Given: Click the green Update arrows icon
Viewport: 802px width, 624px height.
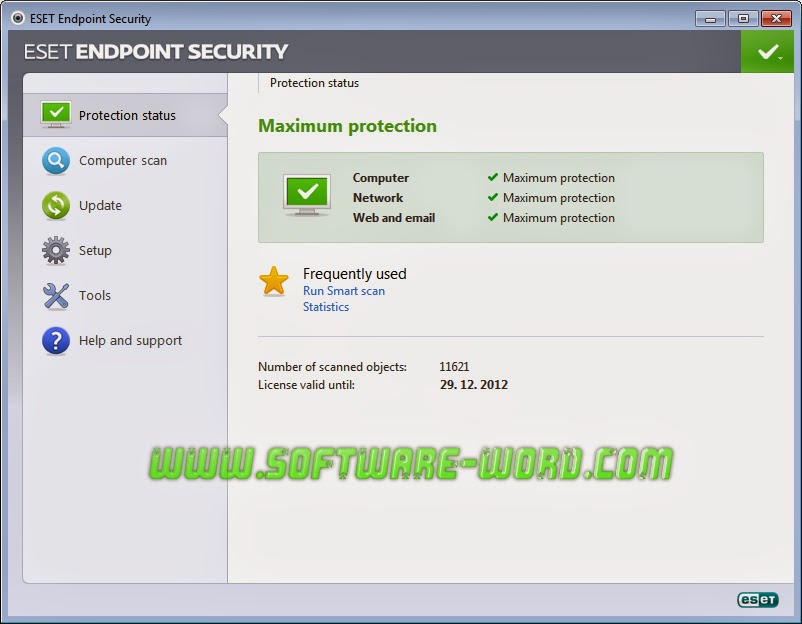Looking at the screenshot, I should point(56,206).
